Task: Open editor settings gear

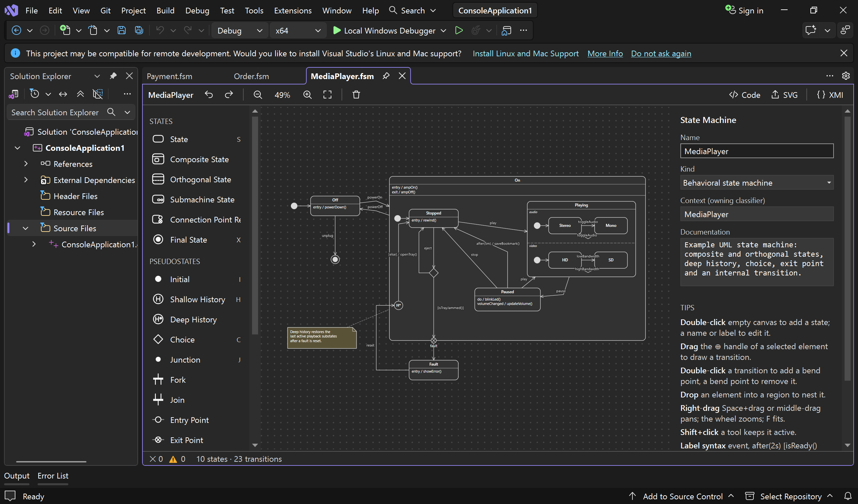Action: [x=846, y=76]
